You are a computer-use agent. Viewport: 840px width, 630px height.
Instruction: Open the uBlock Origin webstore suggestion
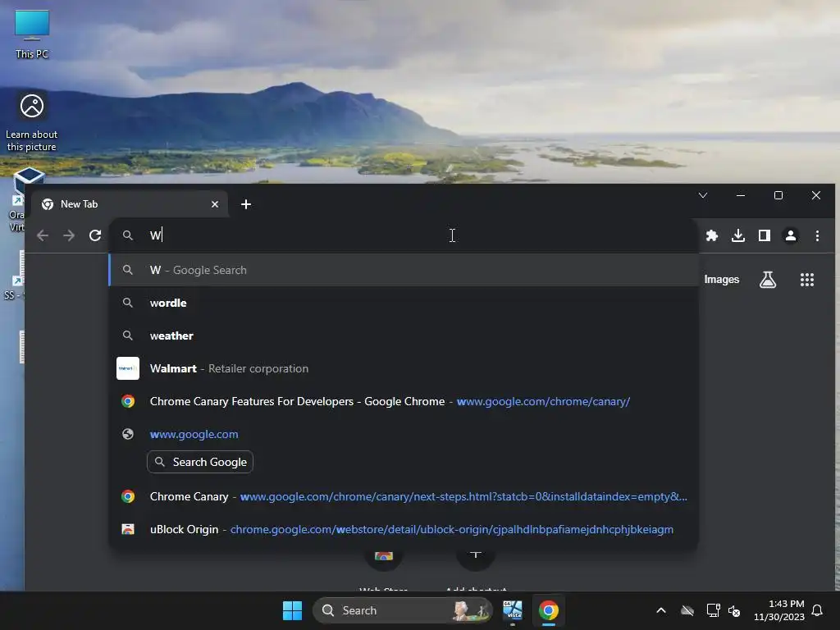404,529
